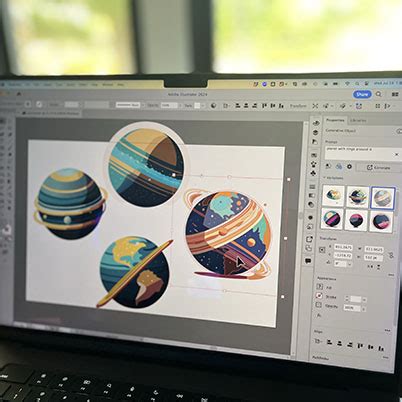Select the style picker icon below the prompt

pyautogui.click(x=328, y=166)
